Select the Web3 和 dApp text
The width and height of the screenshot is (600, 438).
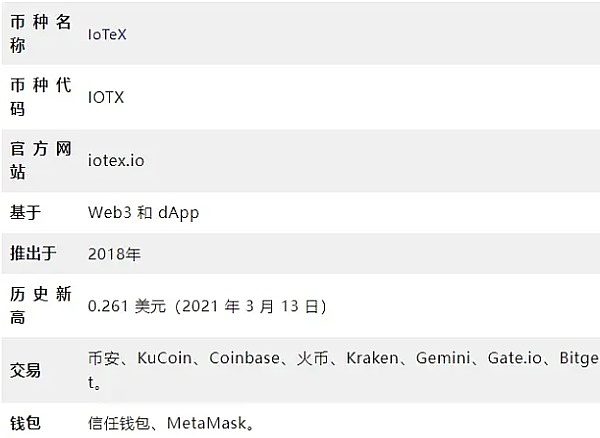(x=144, y=213)
